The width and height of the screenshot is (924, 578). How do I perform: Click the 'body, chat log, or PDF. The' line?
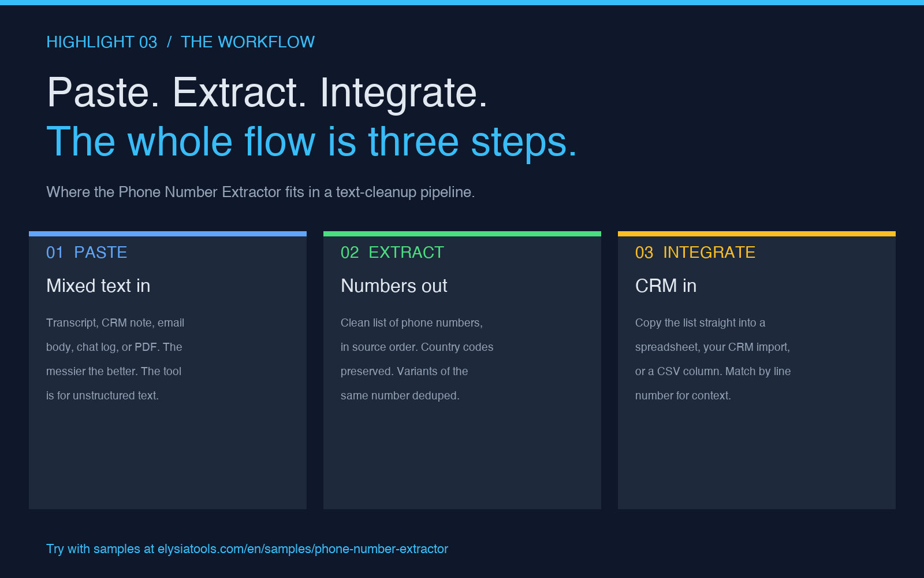(x=114, y=347)
